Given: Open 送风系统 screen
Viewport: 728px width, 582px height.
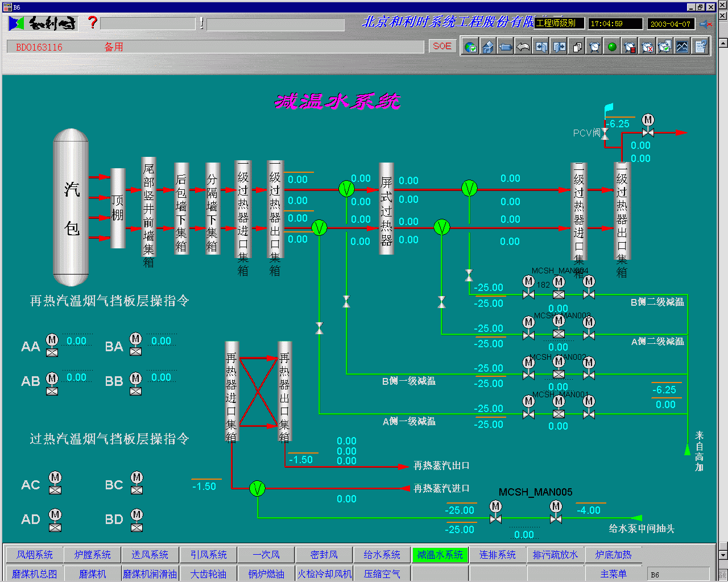Looking at the screenshot, I should 150,555.
